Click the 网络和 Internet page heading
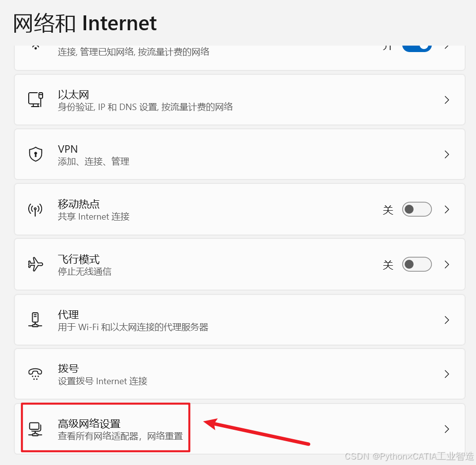This screenshot has width=476, height=465. pyautogui.click(x=85, y=23)
